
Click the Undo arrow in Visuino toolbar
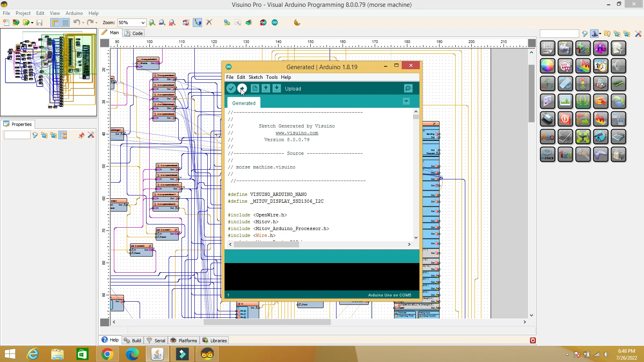[x=76, y=23]
